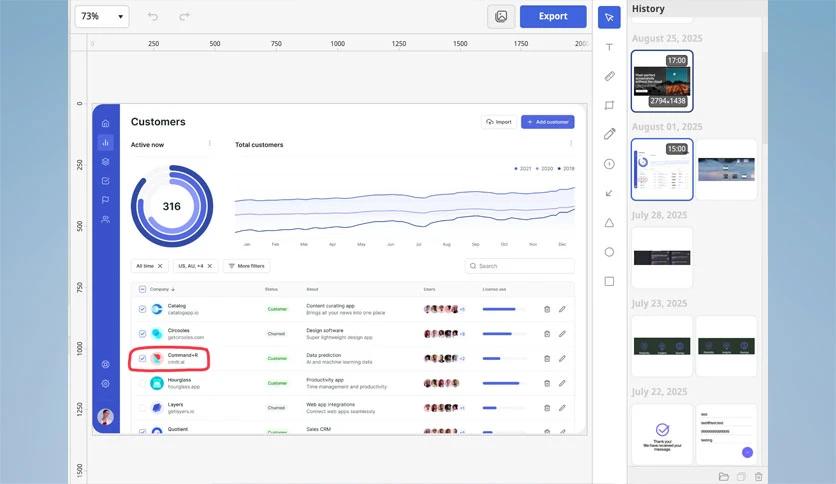The image size is (836, 484).
Task: Open the 73% zoom level dropdown
Action: click(x=102, y=17)
